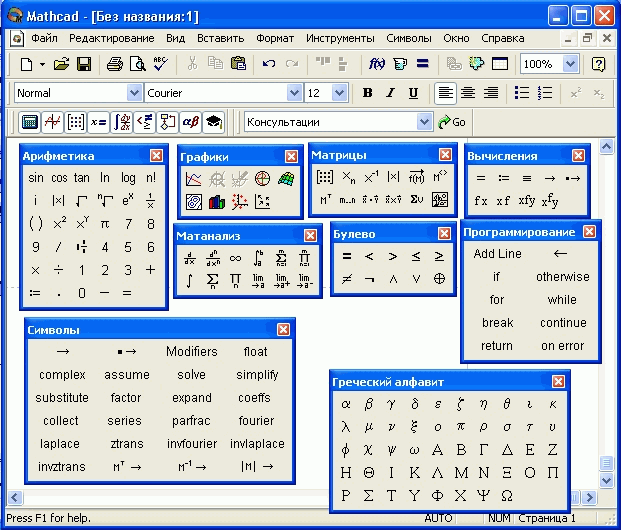Insert a 3D bar chart from Графики
621x530 pixels.
217,202
